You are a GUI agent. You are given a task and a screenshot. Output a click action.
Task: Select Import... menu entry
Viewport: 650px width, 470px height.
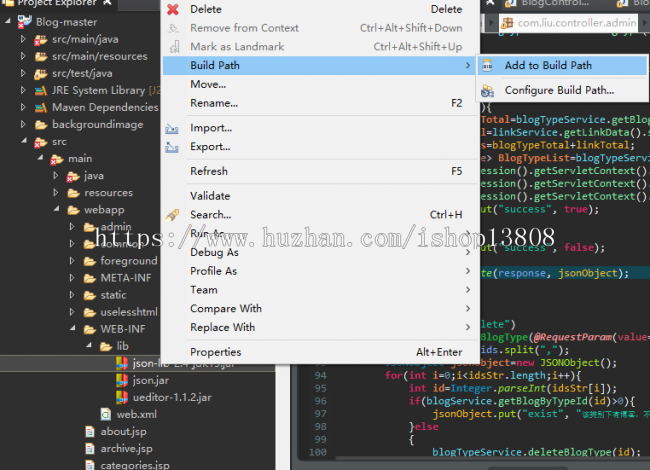(x=319, y=128)
